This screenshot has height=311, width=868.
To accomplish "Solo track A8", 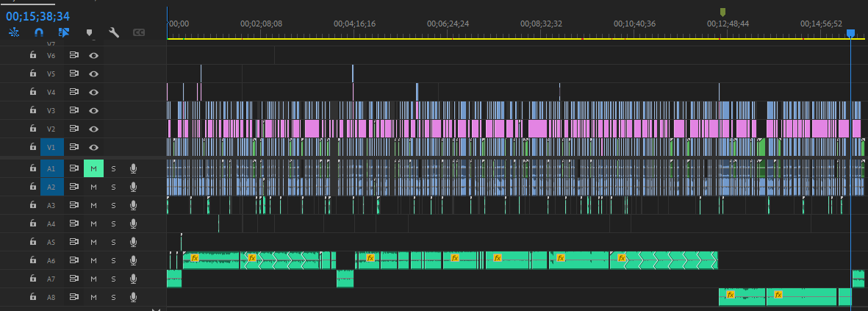I will 113,297.
